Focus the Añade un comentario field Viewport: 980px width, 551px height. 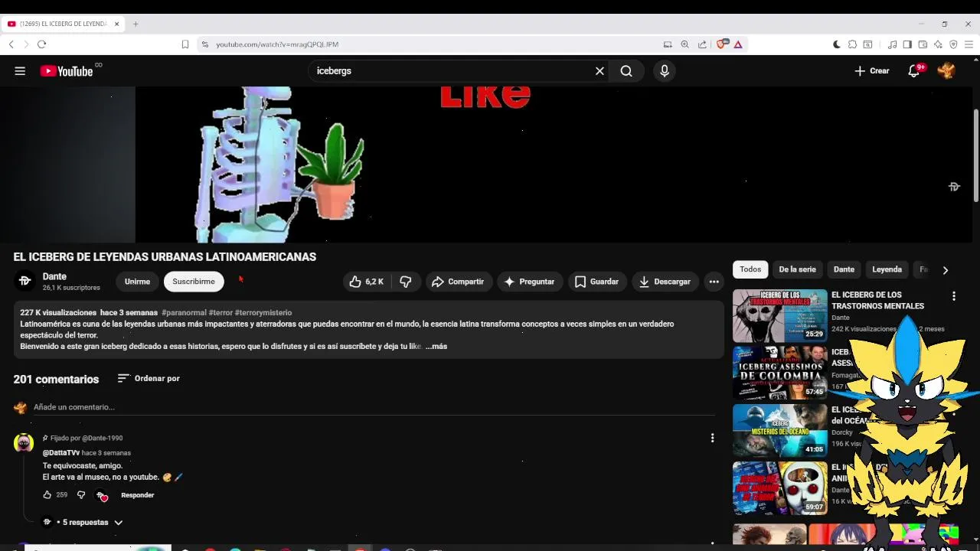(374, 407)
